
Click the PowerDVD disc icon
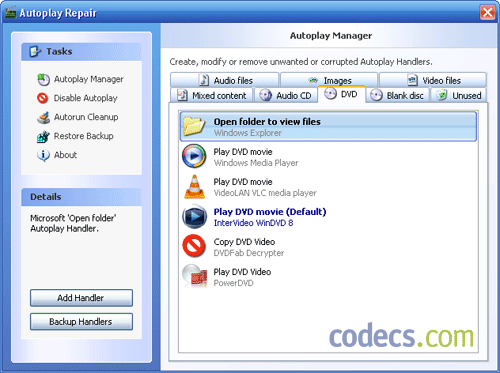click(x=195, y=276)
